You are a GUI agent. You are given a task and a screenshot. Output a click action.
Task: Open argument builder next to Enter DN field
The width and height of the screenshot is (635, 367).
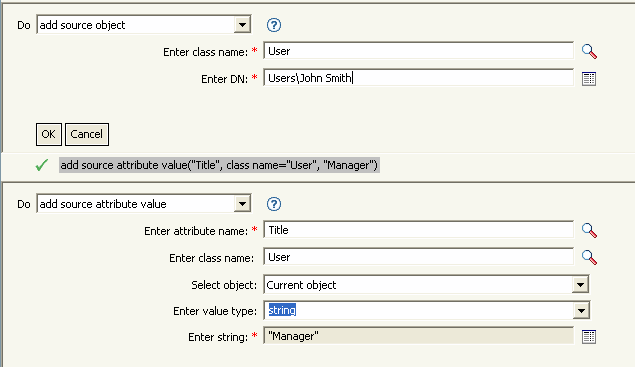pyautogui.click(x=589, y=79)
